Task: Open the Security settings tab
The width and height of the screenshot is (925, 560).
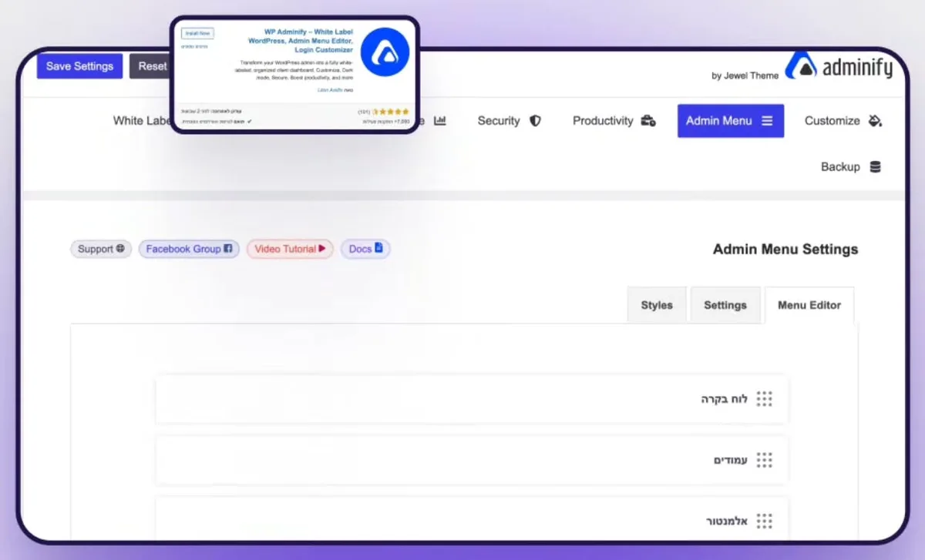Action: 509,121
